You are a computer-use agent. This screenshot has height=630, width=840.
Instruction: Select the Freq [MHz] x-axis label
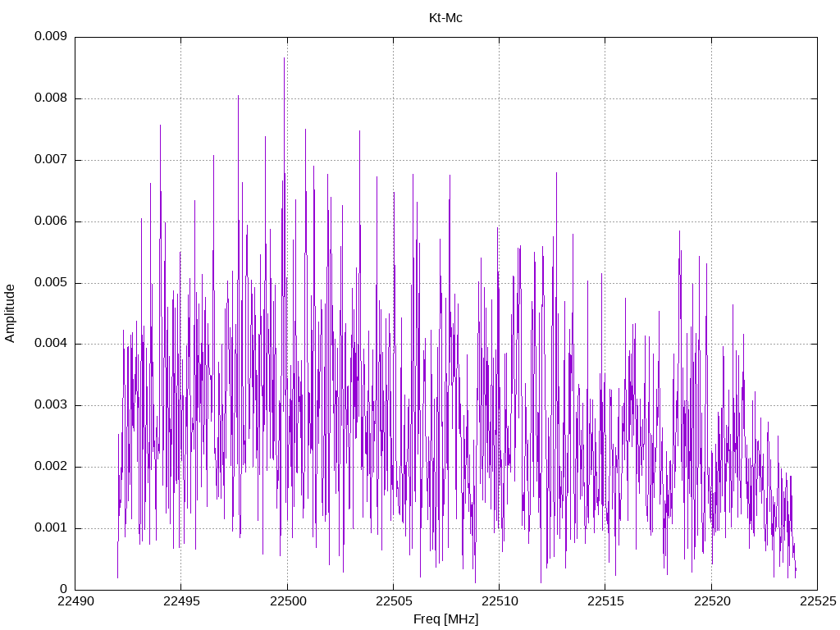coord(445,619)
